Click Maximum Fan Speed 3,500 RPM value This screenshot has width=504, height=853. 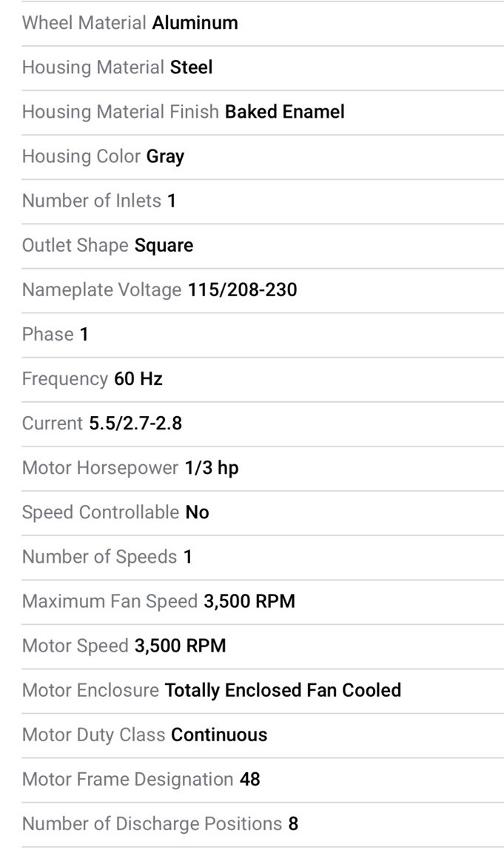point(249,602)
